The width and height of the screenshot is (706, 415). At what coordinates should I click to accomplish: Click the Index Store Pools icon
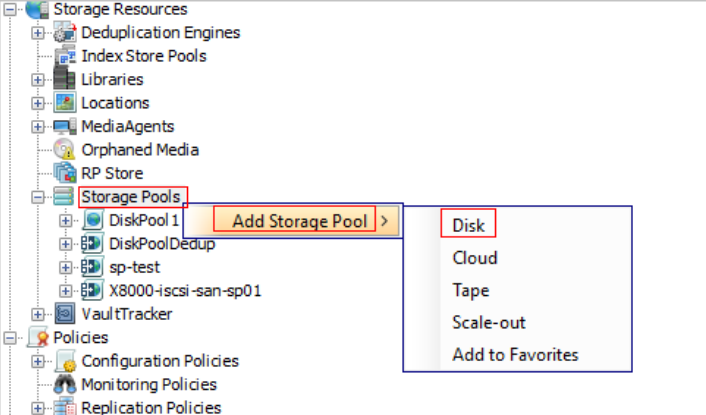pyautogui.click(x=65, y=56)
